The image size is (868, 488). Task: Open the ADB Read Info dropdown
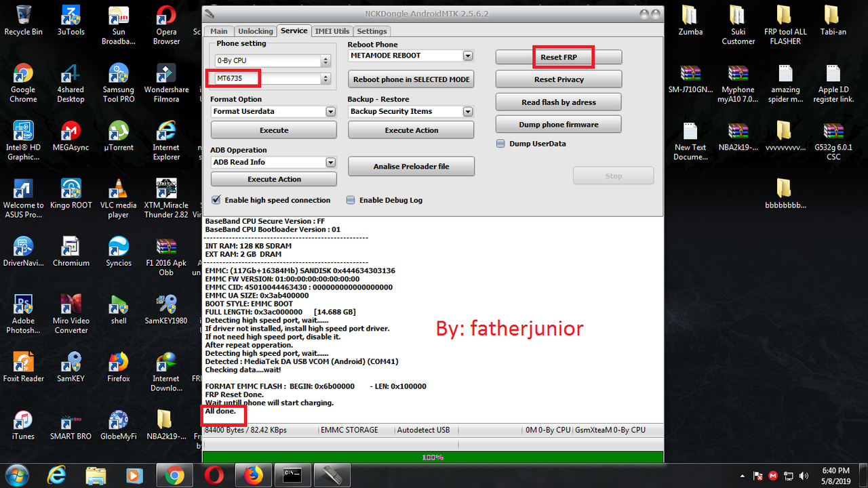[x=330, y=162]
